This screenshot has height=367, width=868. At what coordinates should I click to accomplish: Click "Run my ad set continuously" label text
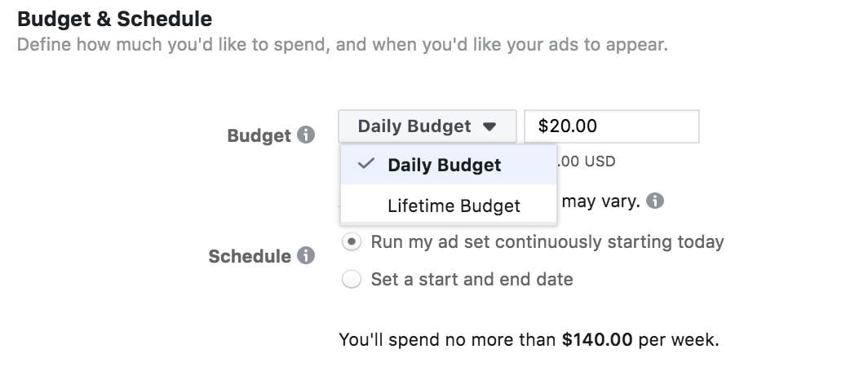pyautogui.click(x=547, y=242)
